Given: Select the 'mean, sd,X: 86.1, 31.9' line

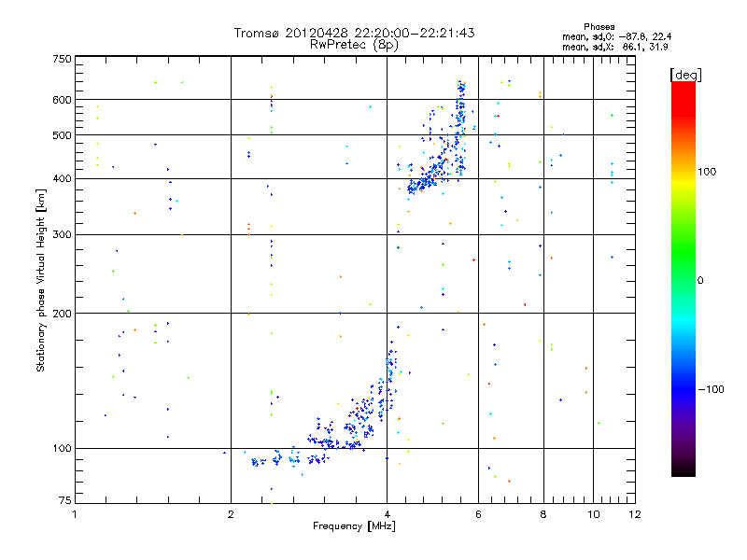Looking at the screenshot, I should point(615,47).
